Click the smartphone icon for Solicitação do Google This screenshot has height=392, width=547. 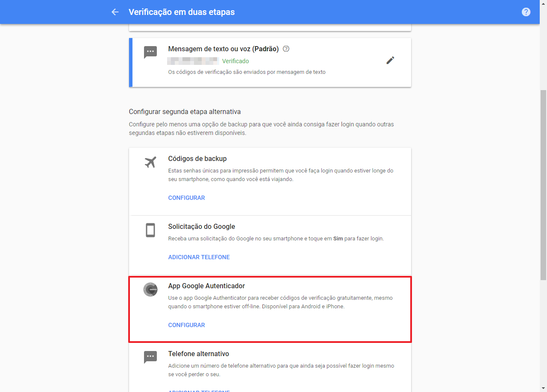coord(150,230)
